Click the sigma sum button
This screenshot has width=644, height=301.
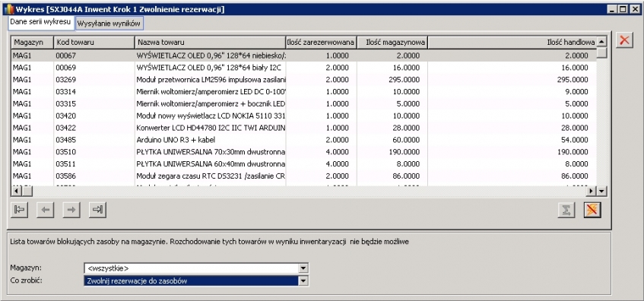coord(566,210)
